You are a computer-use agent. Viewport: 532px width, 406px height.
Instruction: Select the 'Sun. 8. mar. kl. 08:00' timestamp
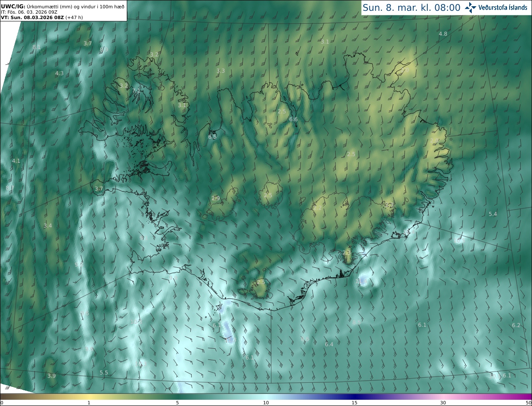pyautogui.click(x=411, y=7)
